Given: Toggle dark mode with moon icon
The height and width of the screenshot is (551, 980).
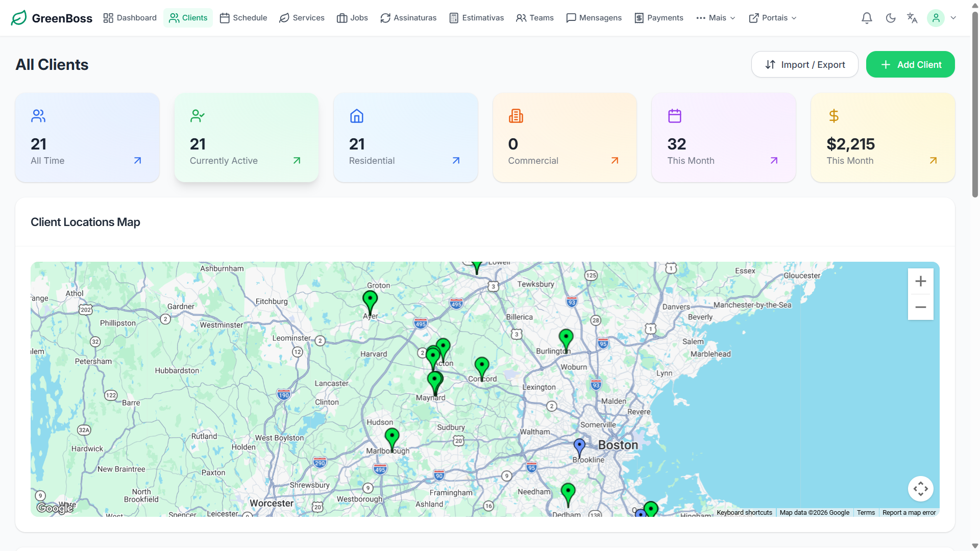Looking at the screenshot, I should click(891, 18).
